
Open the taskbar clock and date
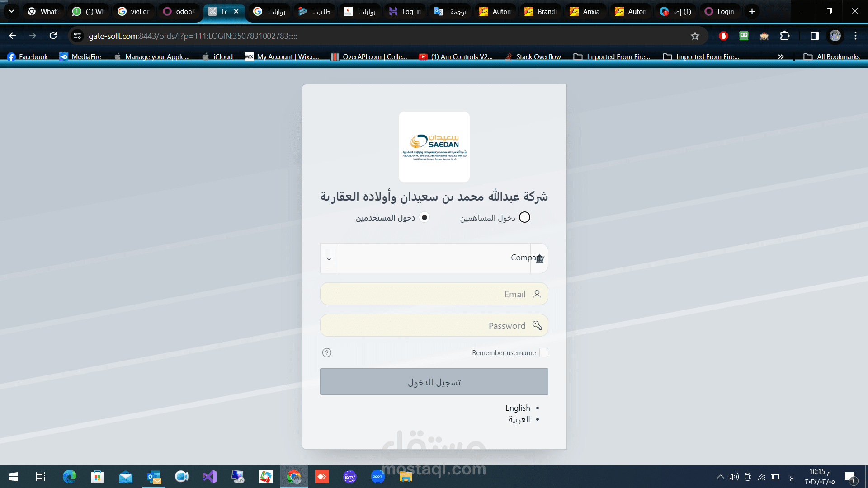(x=820, y=477)
